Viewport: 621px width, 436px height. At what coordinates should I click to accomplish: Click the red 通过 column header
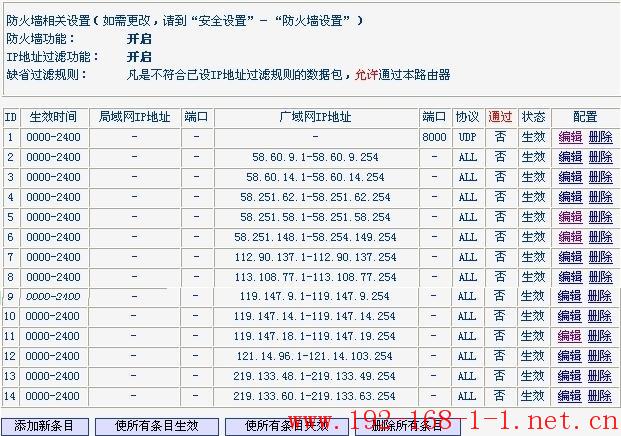coord(500,117)
